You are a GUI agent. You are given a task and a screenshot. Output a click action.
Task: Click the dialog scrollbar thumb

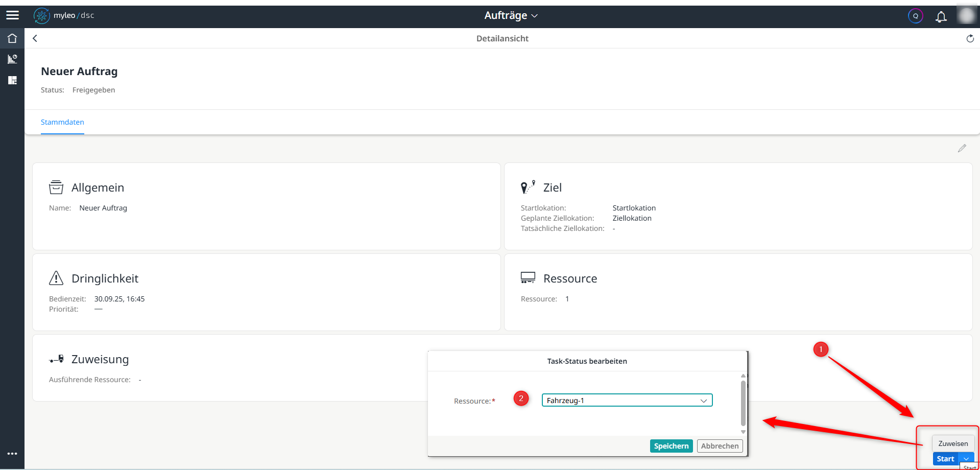pyautogui.click(x=743, y=403)
